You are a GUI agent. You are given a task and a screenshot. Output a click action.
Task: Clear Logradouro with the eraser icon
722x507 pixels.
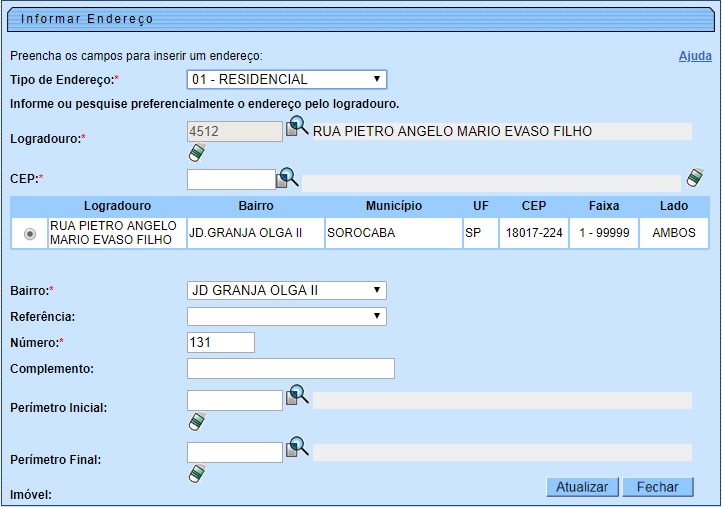coord(197,153)
